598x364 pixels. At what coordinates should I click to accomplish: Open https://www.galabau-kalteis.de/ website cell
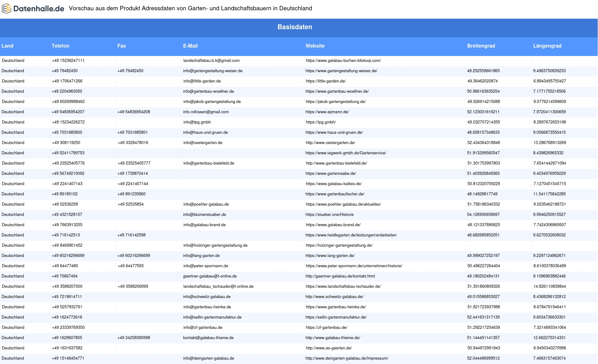pyautogui.click(x=334, y=184)
